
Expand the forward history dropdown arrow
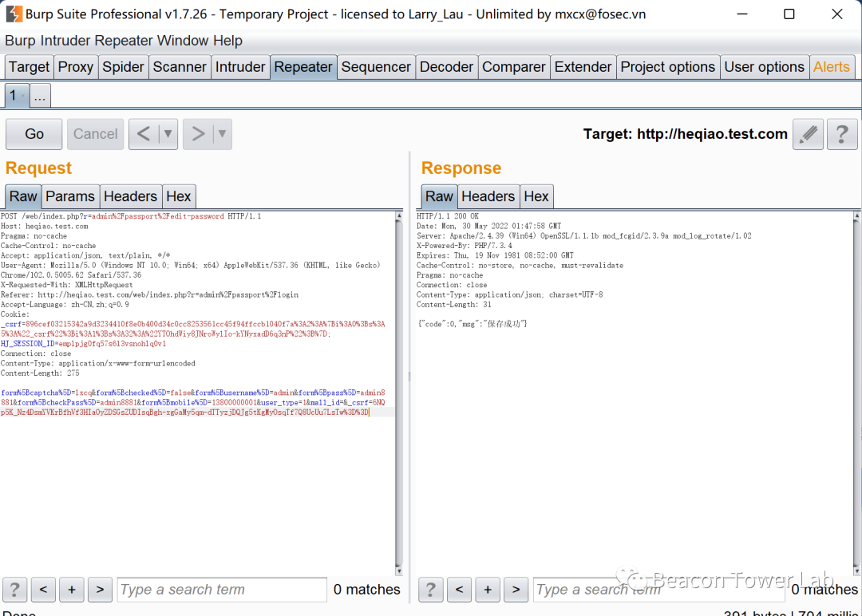point(222,134)
